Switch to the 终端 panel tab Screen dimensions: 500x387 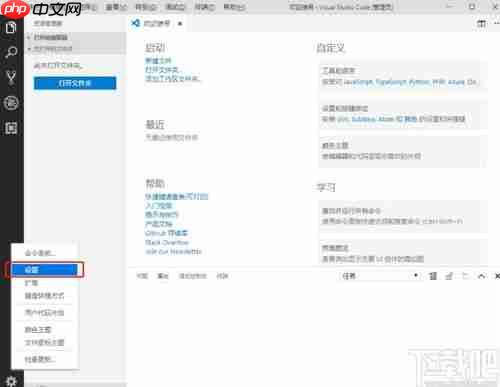(222, 276)
